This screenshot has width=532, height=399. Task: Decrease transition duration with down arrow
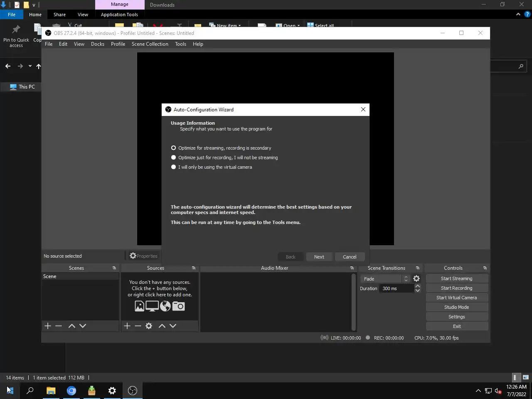pos(418,291)
